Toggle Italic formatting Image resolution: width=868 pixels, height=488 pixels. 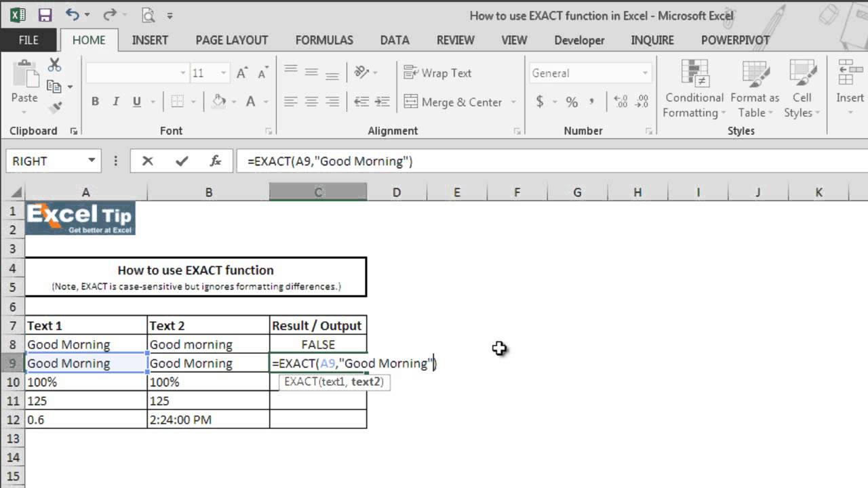click(x=115, y=102)
